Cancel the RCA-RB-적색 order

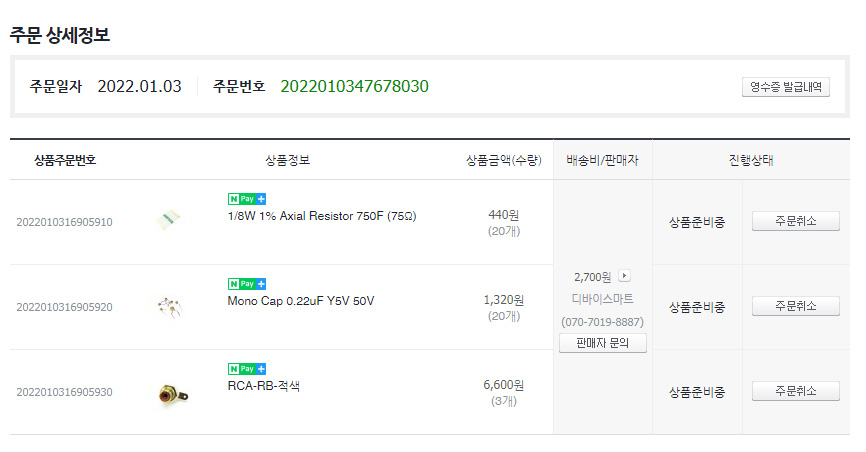(795, 391)
